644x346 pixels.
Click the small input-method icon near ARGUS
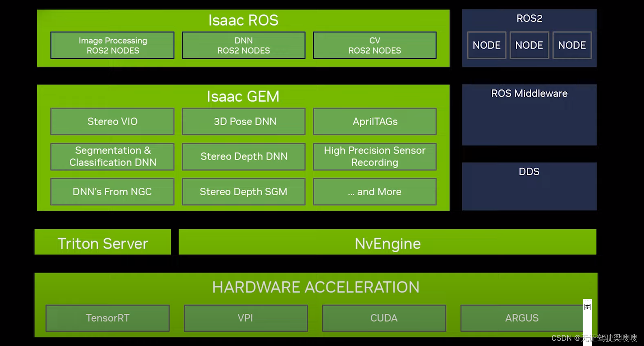coord(588,307)
